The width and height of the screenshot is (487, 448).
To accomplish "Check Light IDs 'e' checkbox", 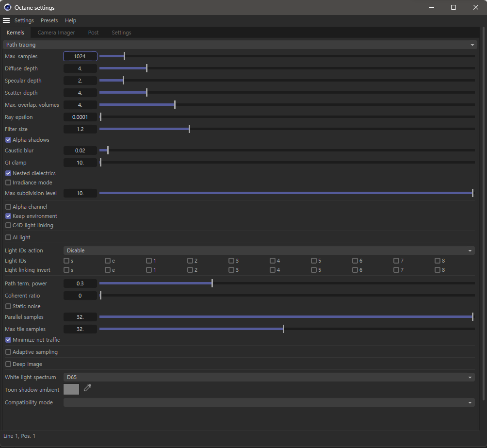I will 108,261.
